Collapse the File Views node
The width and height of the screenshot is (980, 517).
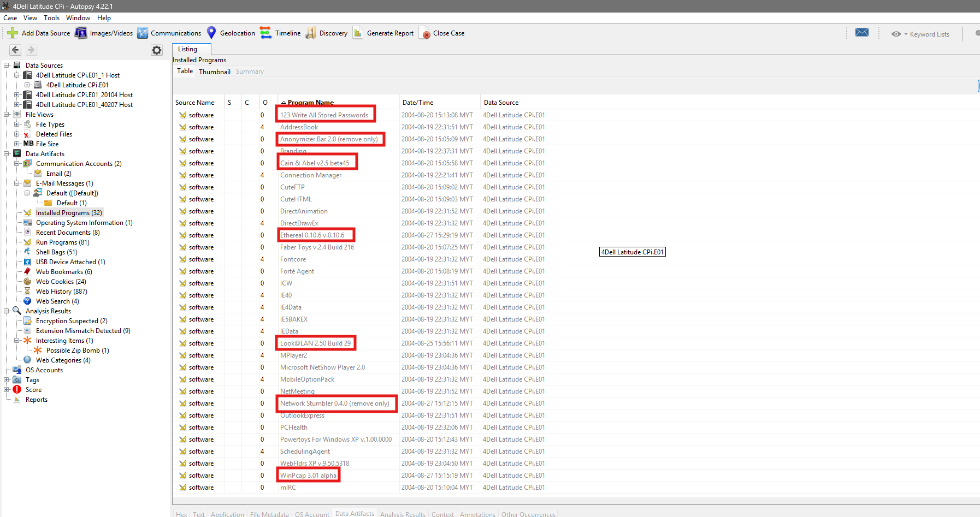pyautogui.click(x=7, y=115)
